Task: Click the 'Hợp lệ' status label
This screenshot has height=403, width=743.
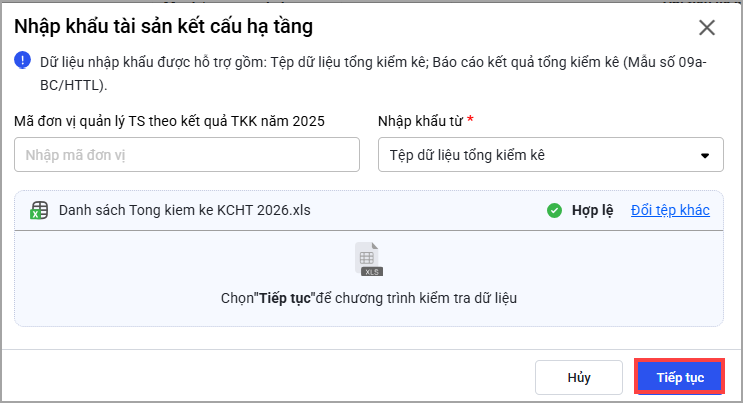Action: (x=592, y=210)
